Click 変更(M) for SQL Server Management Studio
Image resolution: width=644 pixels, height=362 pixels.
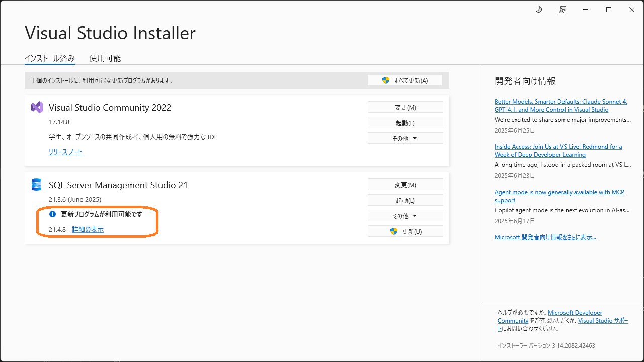click(406, 185)
